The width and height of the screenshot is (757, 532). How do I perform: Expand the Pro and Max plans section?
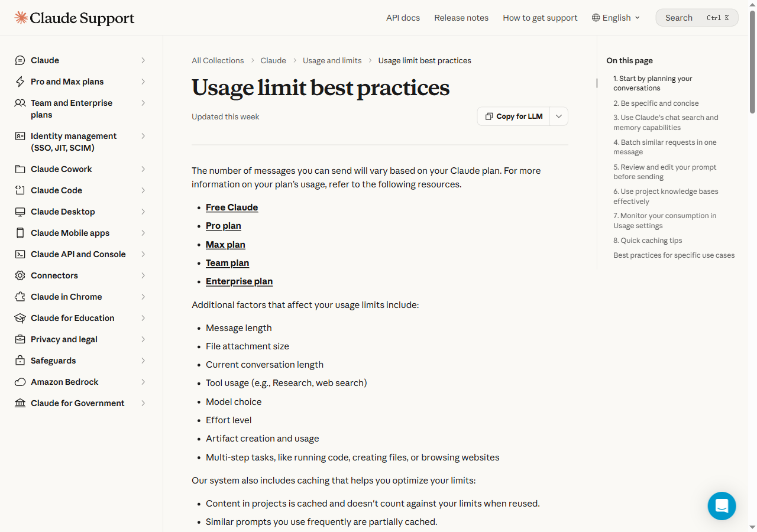point(143,82)
